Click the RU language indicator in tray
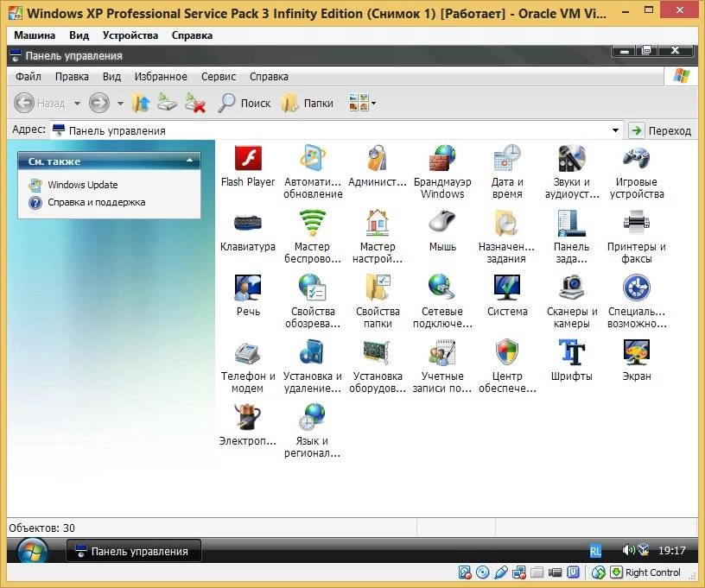The image size is (705, 588). click(595, 551)
